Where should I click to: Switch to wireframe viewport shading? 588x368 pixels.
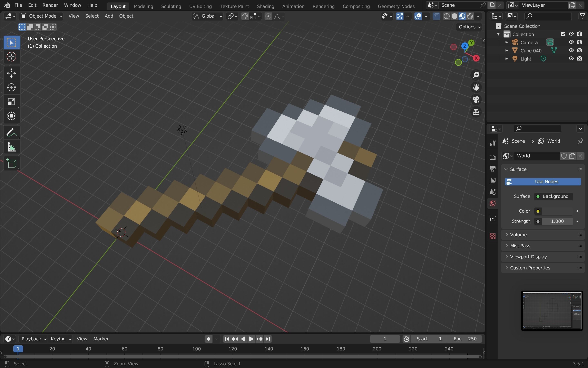(447, 16)
